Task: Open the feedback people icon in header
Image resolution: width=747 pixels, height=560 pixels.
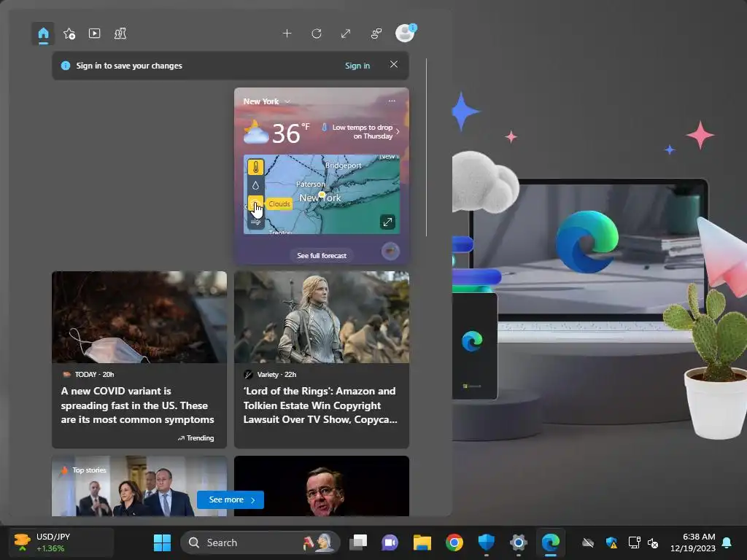Action: tap(376, 34)
